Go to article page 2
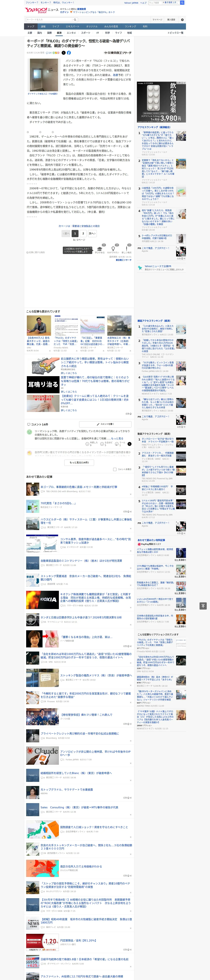 (x=83, y=234)
